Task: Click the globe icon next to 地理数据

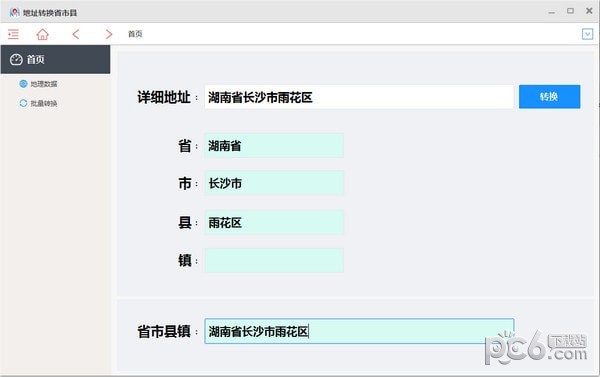Action: [x=23, y=84]
